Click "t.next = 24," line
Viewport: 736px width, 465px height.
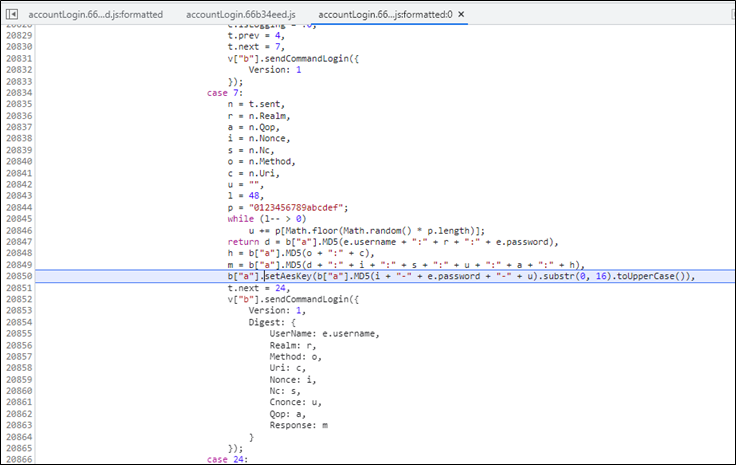click(259, 288)
